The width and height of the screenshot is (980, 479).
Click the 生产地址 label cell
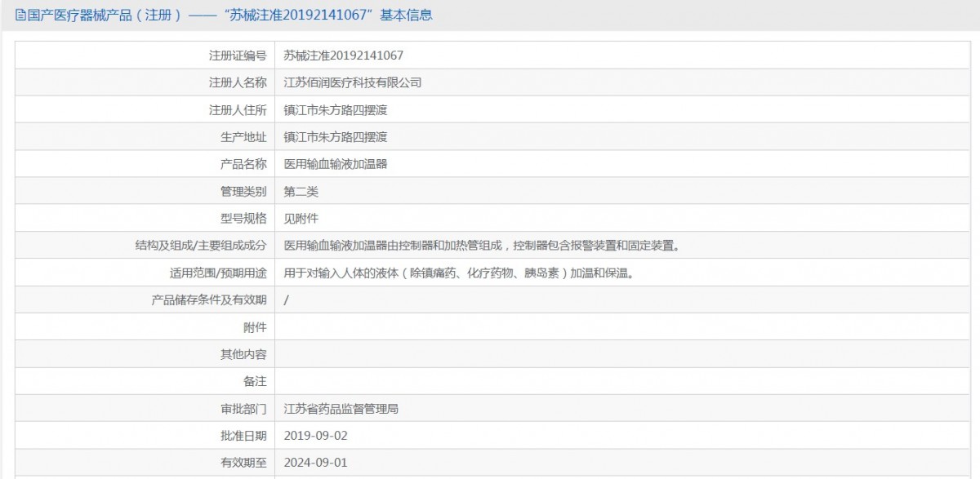[x=145, y=137]
